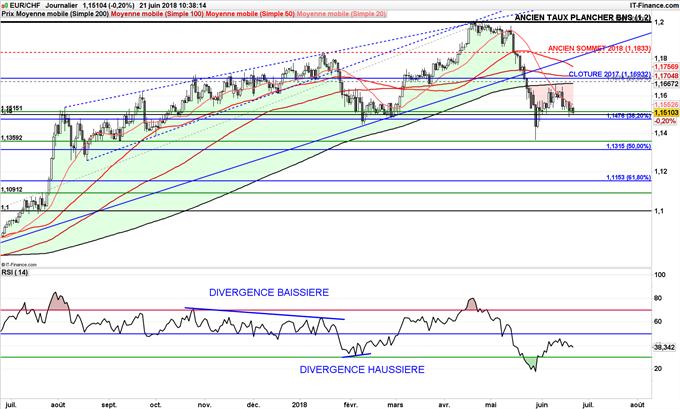The image size is (680, 409).
Task: Click the © IT-Finance.com copyright text
Action: click(x=19, y=264)
